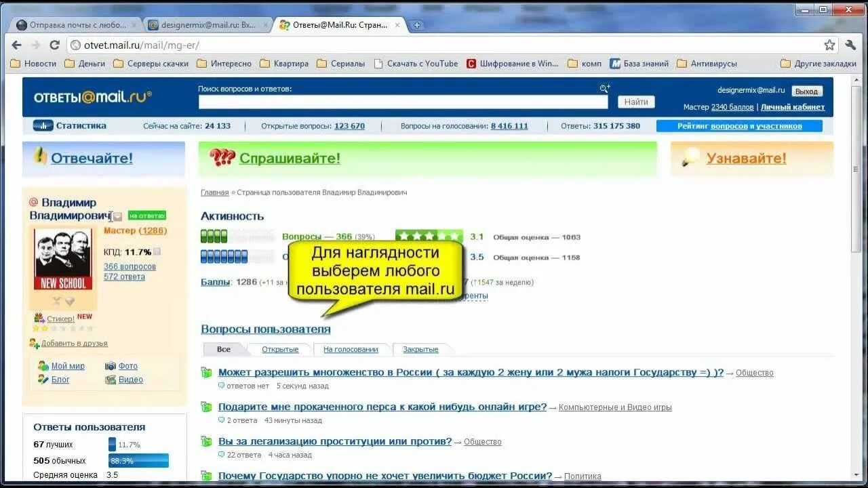Open 8 416 111 voting questions link

pyautogui.click(x=509, y=126)
